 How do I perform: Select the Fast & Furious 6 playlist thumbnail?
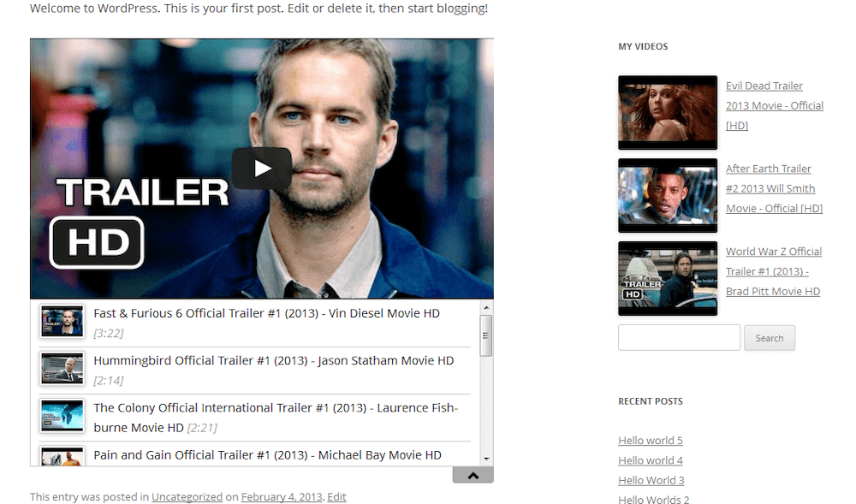pyautogui.click(x=62, y=321)
